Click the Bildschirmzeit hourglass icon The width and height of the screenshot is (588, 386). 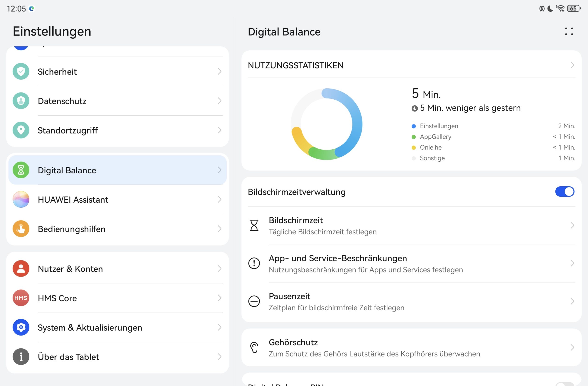click(254, 225)
